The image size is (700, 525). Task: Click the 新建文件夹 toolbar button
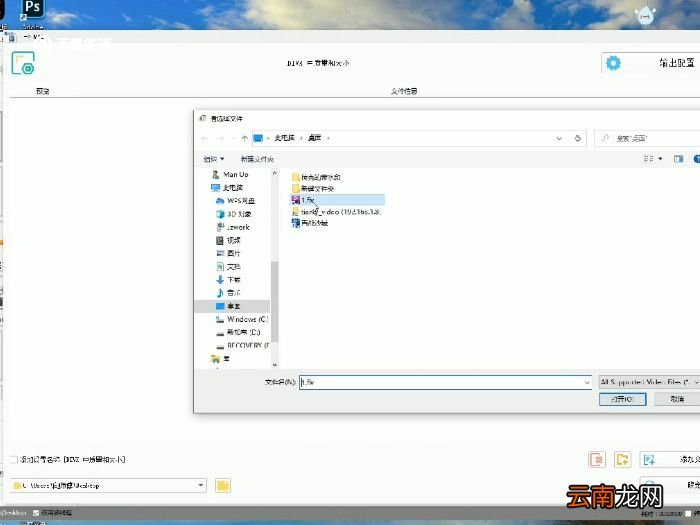pyautogui.click(x=257, y=159)
